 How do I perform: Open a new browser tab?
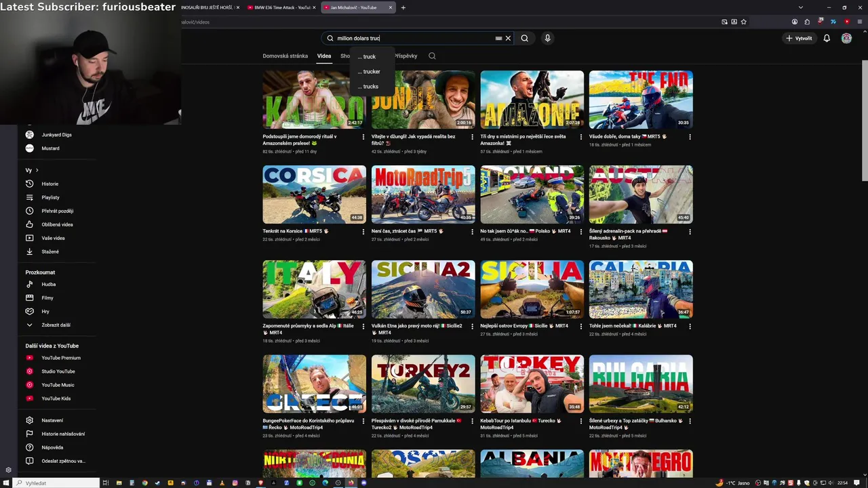click(x=403, y=7)
